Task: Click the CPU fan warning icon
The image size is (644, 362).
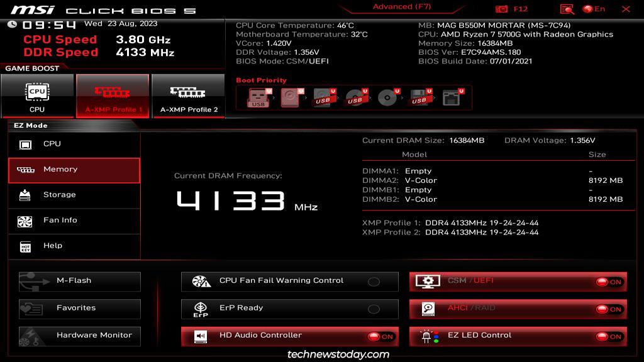Action: click(201, 282)
